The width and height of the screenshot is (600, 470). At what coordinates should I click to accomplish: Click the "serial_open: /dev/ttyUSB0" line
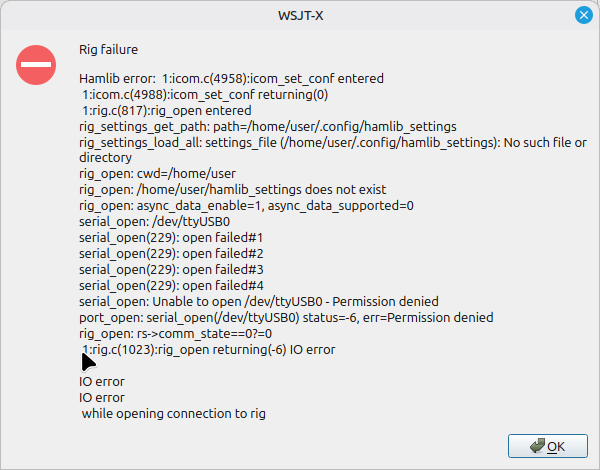(x=154, y=221)
